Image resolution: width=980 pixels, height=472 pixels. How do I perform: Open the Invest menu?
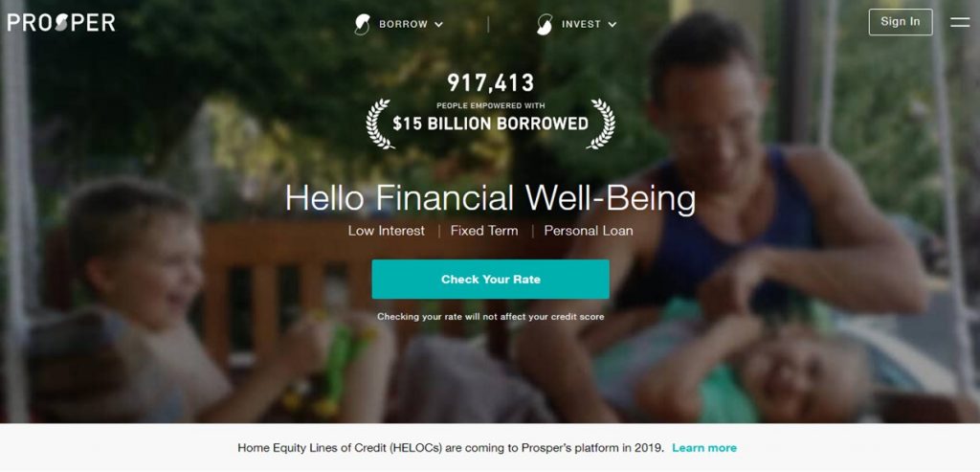coord(581,24)
